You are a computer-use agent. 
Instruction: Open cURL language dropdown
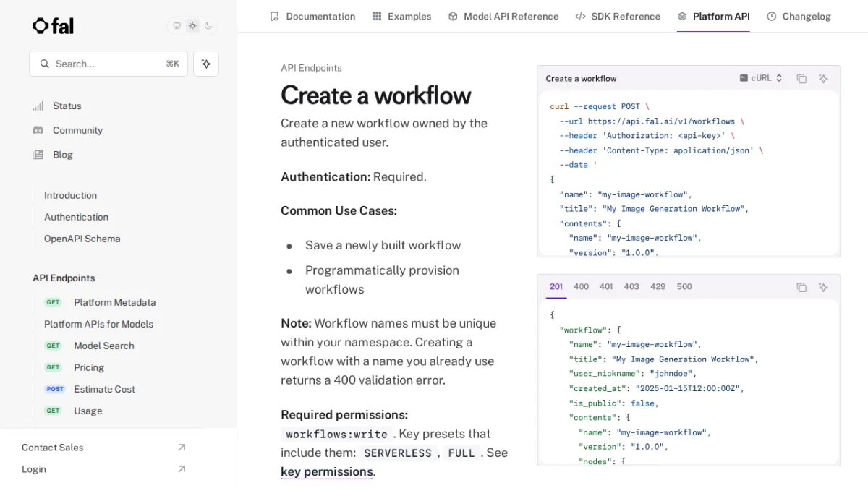761,78
